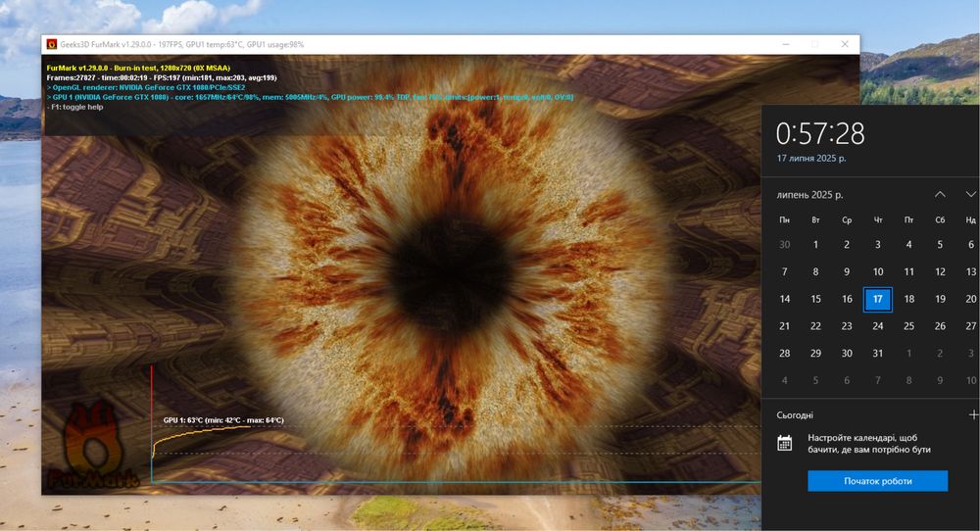Select greyed 30 June in the calendar
The width and height of the screenshot is (980, 531).
coord(784,245)
